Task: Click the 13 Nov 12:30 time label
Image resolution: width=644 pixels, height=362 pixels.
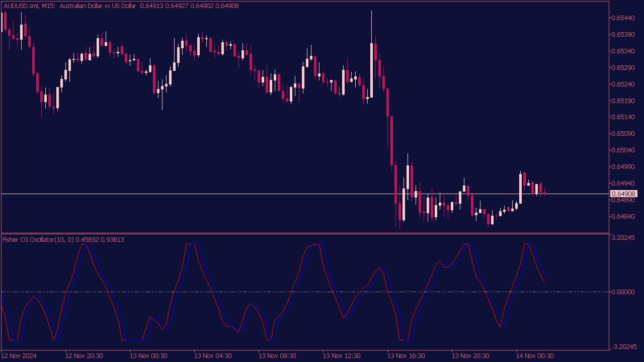Action: [342, 355]
